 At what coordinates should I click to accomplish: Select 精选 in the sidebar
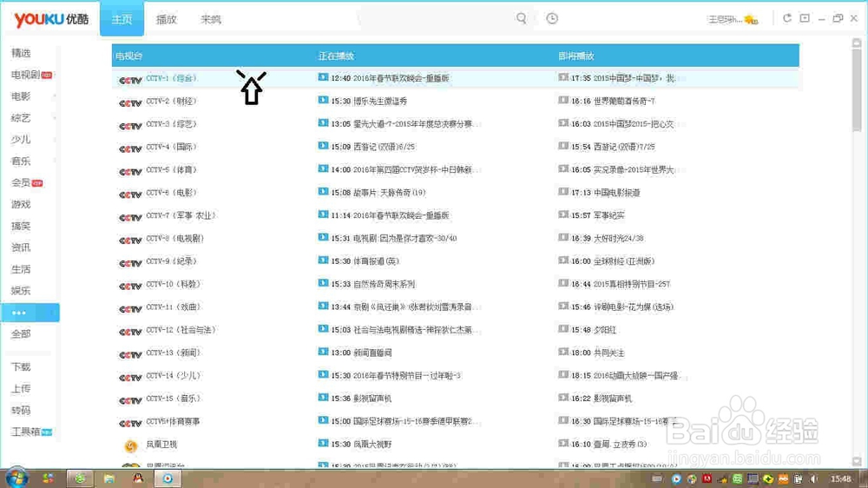click(x=21, y=53)
